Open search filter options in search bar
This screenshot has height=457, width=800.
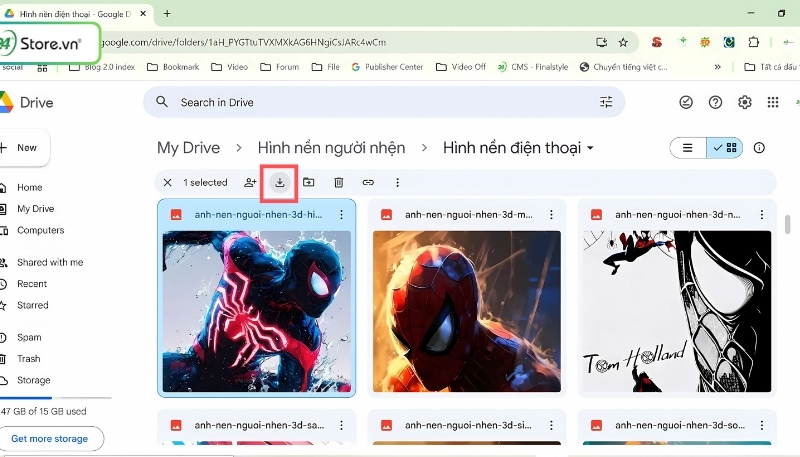point(606,102)
